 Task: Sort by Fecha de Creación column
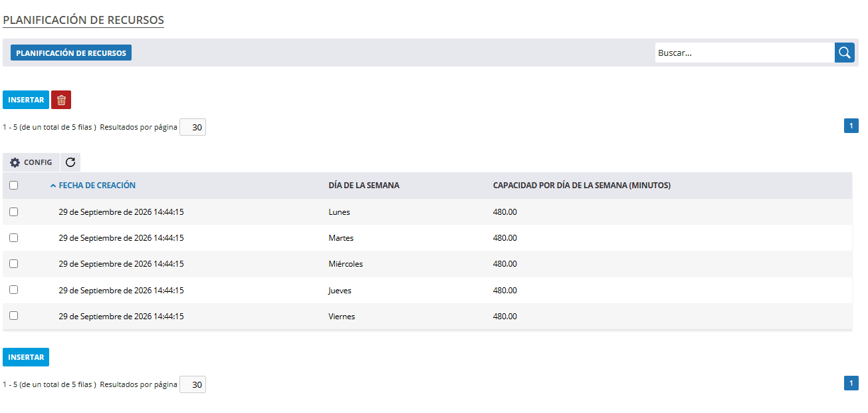97,186
